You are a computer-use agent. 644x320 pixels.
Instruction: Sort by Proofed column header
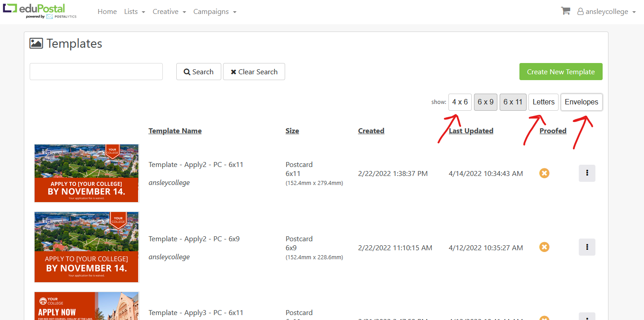pyautogui.click(x=553, y=131)
